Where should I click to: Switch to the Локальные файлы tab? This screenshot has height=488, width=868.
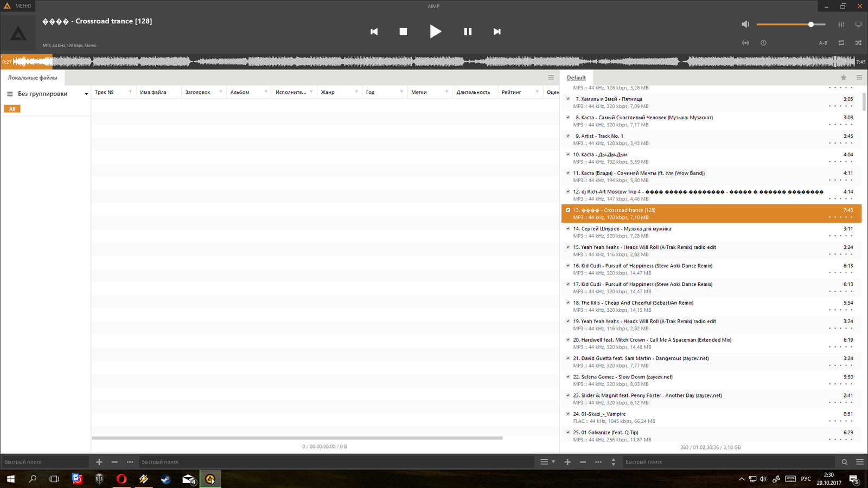33,78
